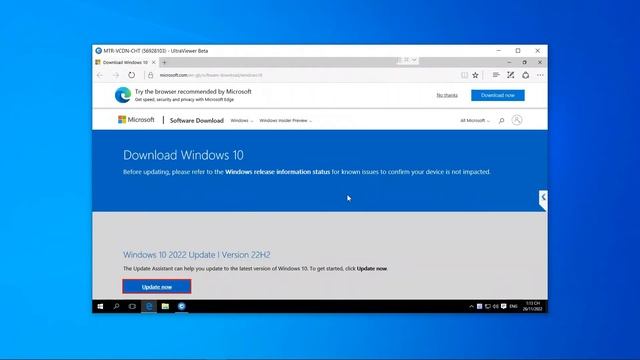Open the Hub (favorites list) icon

coord(496,75)
